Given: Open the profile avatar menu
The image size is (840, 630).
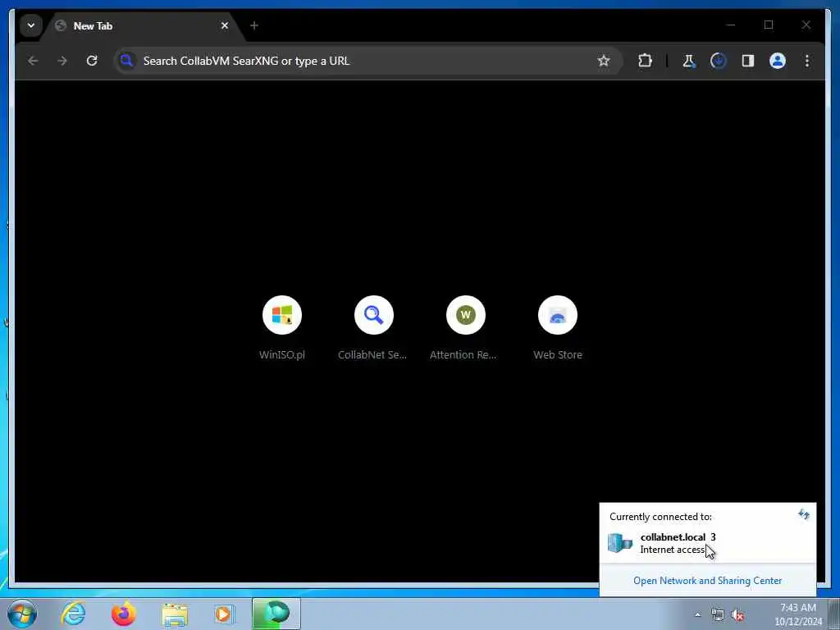Looking at the screenshot, I should tap(778, 61).
